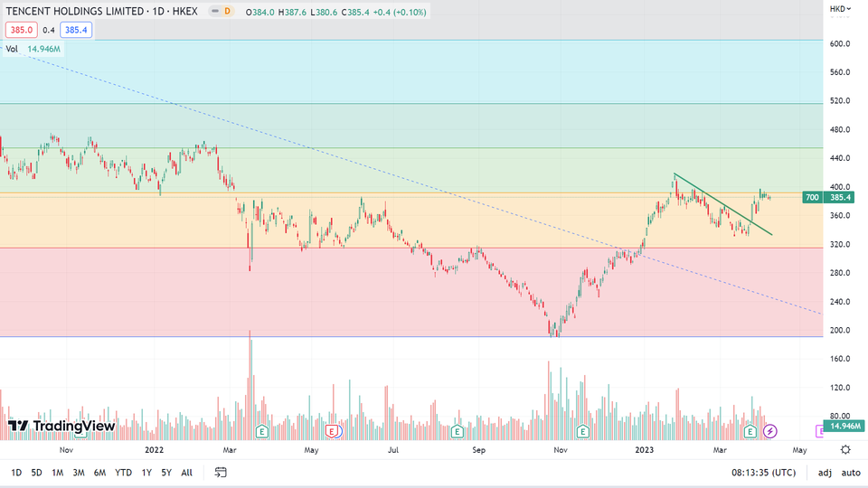Screen dimensions: 868x488
Task: Click the +0.4 (+0.10%) change value
Action: (x=399, y=12)
